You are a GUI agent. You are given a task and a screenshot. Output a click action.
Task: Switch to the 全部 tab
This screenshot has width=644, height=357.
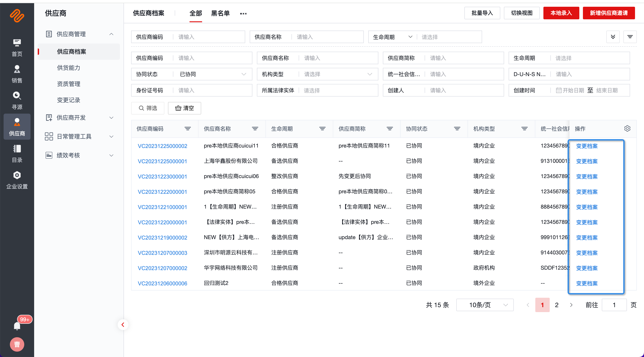(x=196, y=13)
